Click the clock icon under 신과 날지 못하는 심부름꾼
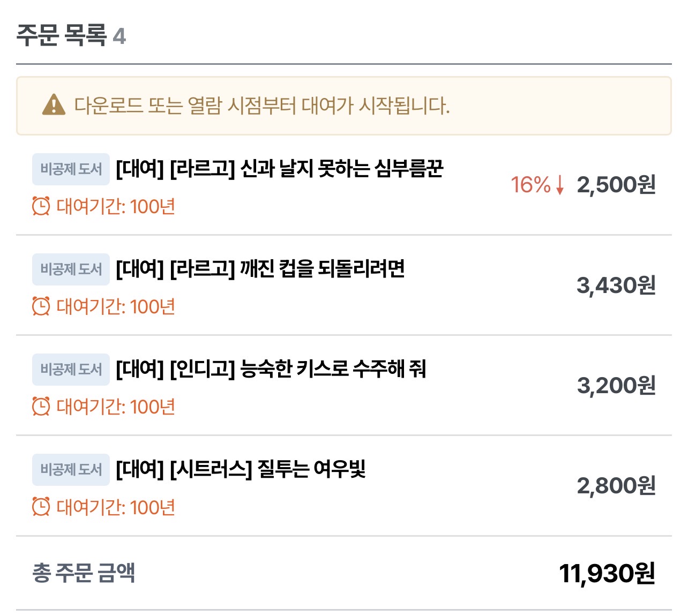This screenshot has width=688, height=616. click(x=41, y=206)
